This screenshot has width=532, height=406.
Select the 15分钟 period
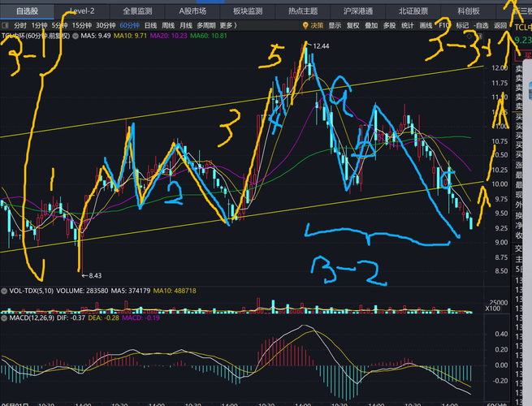point(82,25)
